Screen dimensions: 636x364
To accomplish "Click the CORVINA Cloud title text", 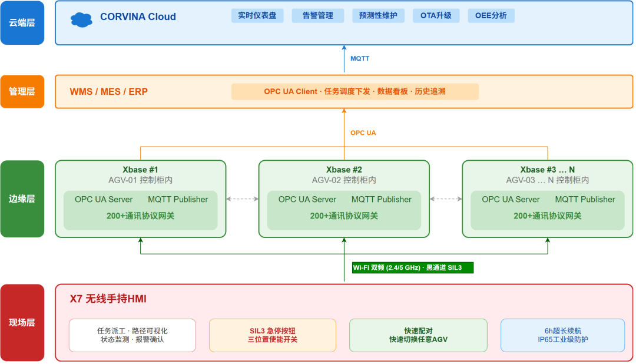I will 138,16.
